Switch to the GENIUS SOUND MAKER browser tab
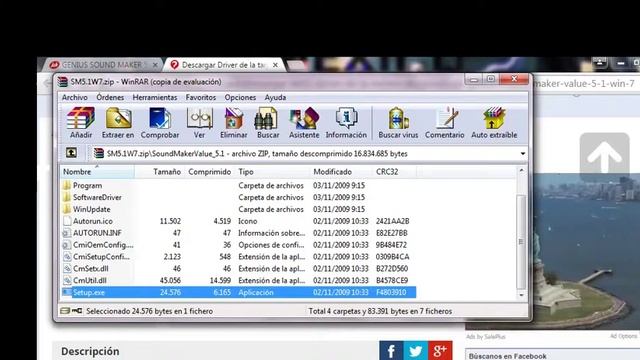 (x=102, y=64)
